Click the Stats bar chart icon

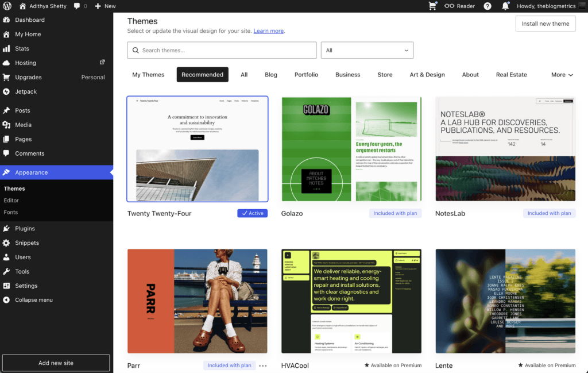pos(6,48)
